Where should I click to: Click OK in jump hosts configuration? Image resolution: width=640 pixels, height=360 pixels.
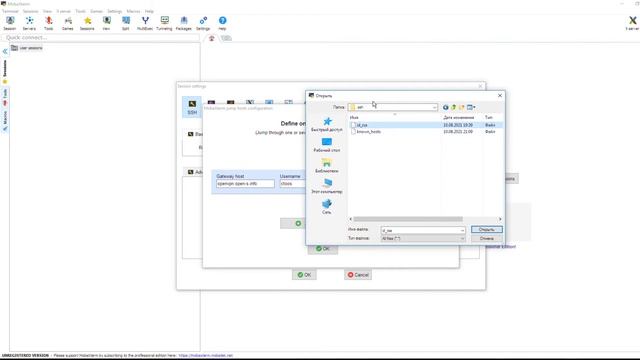tap(322, 249)
